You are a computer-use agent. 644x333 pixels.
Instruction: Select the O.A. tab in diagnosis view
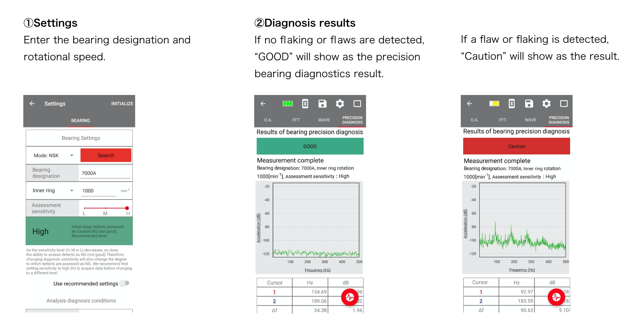pos(264,120)
